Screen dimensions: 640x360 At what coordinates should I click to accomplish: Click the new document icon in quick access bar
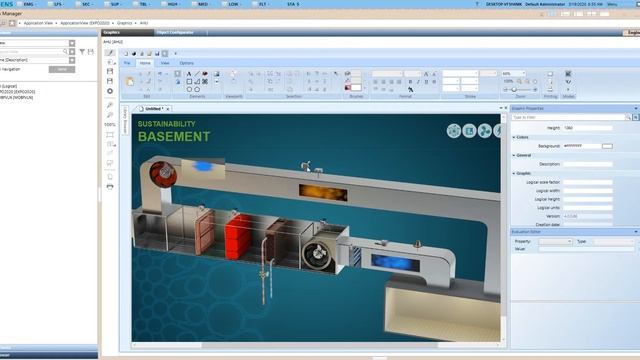126,53
